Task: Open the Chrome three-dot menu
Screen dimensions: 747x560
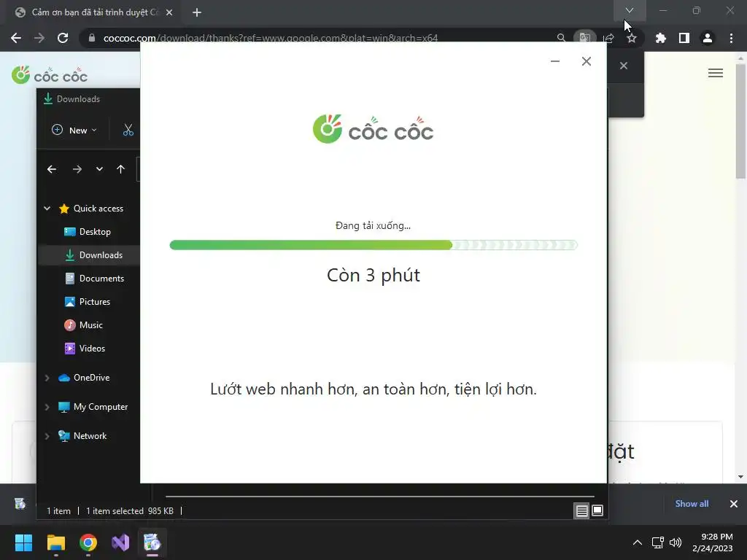Action: coord(731,38)
